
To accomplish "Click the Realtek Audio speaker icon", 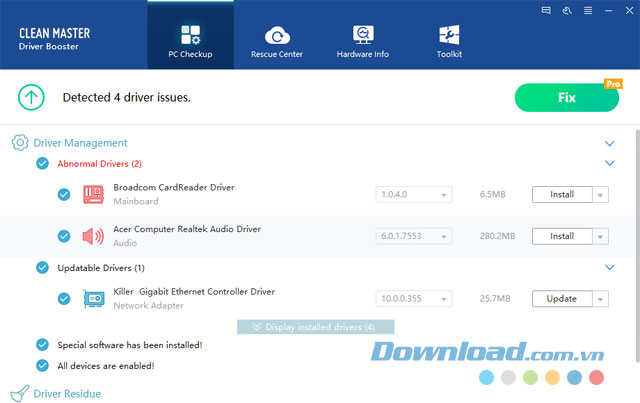I will [93, 236].
